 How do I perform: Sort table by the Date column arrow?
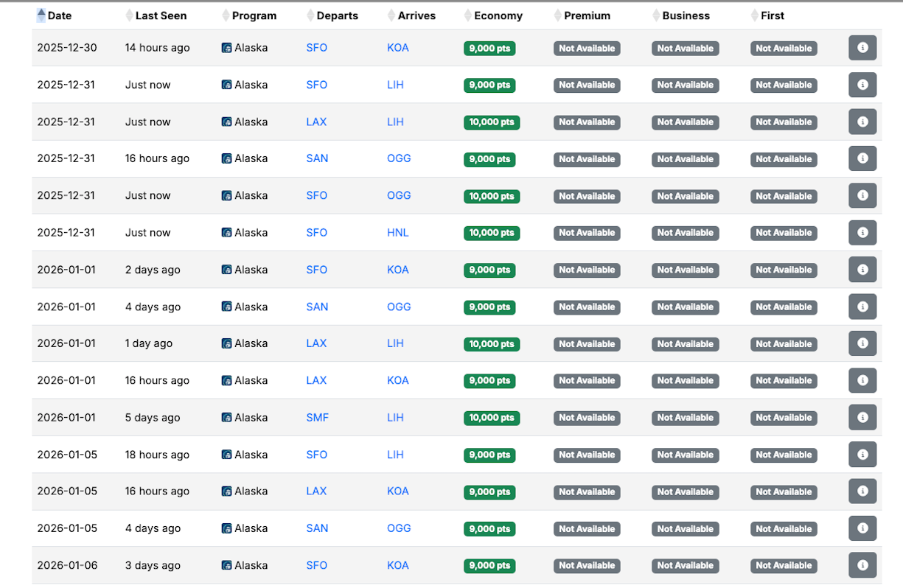tap(41, 15)
